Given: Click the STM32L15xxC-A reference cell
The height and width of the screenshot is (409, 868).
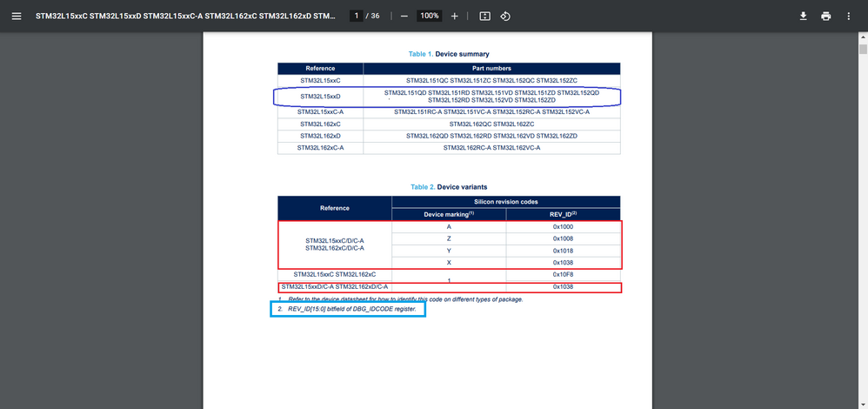Looking at the screenshot, I should coord(321,112).
